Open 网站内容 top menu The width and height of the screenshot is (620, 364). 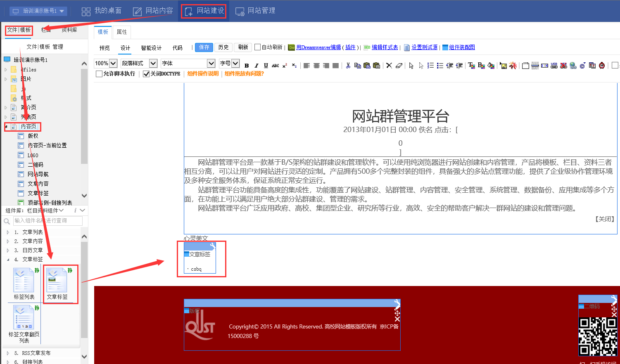pyautogui.click(x=153, y=11)
